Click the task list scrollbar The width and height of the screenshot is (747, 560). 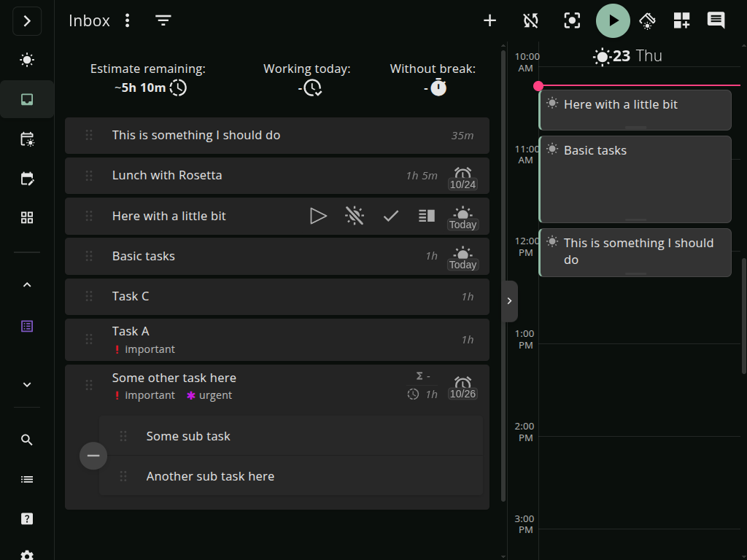503,292
